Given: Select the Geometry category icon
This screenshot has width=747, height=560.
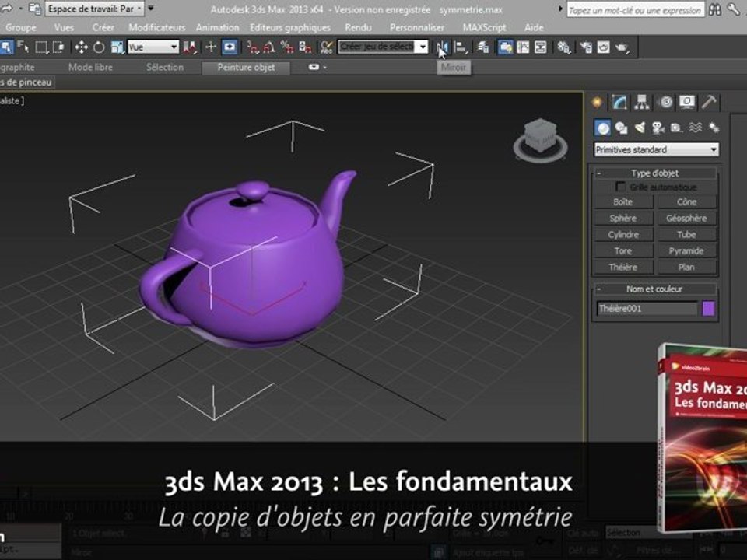Looking at the screenshot, I should point(602,128).
